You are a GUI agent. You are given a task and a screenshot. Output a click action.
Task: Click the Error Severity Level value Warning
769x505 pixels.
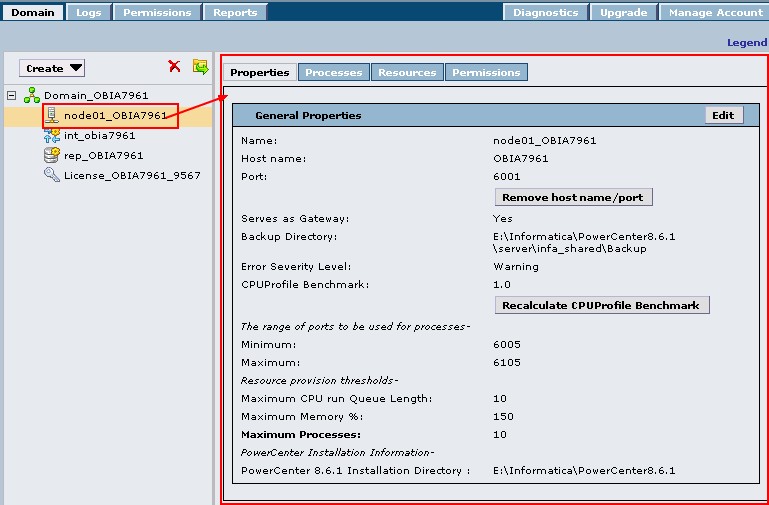coord(516,267)
